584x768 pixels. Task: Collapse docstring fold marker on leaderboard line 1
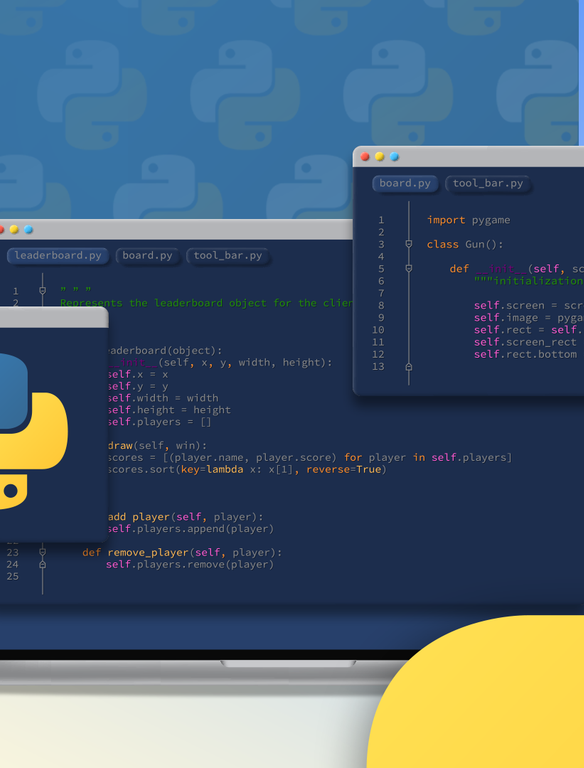pos(43,290)
